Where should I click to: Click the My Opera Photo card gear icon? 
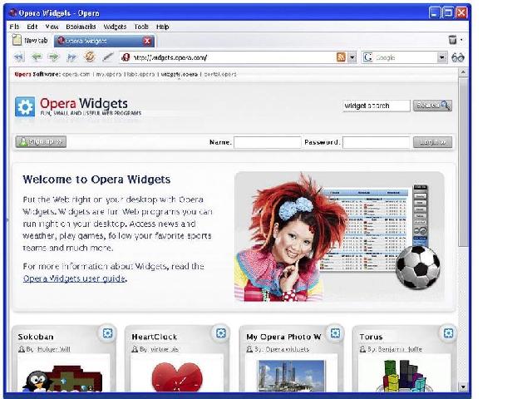click(x=335, y=333)
